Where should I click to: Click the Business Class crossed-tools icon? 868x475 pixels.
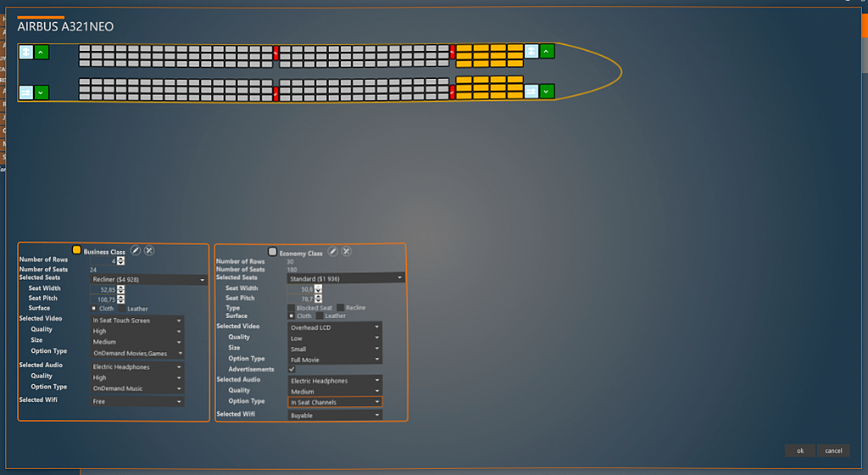coord(149,250)
